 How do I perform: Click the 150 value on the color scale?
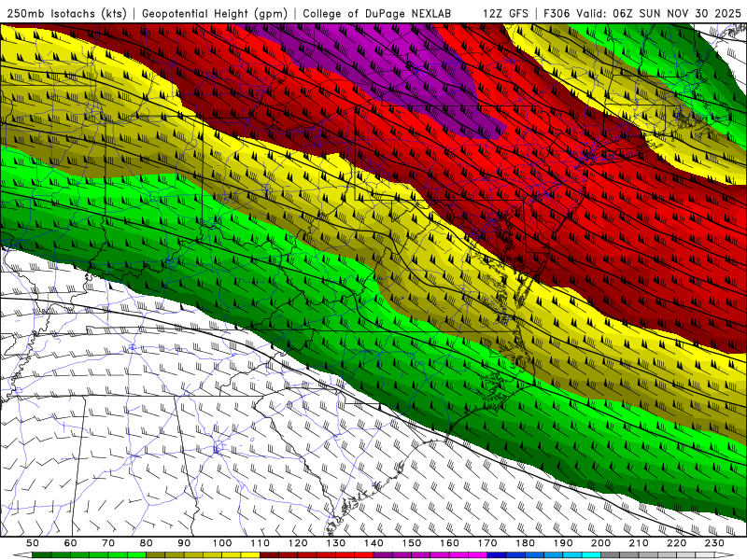tap(412, 543)
